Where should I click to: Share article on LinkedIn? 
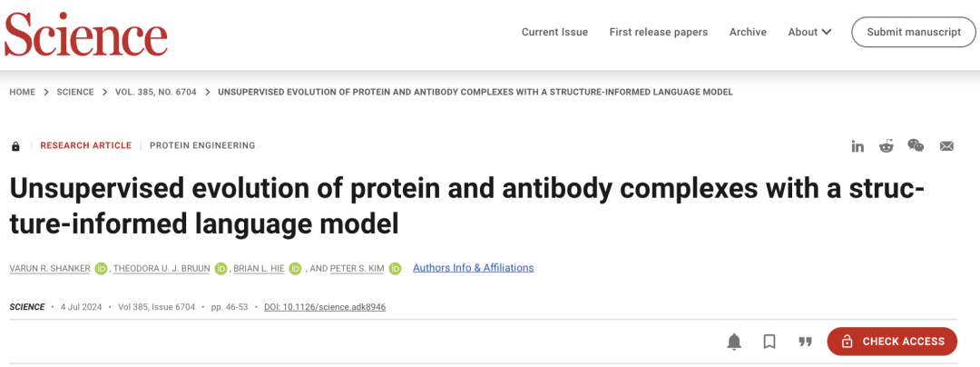tap(857, 146)
